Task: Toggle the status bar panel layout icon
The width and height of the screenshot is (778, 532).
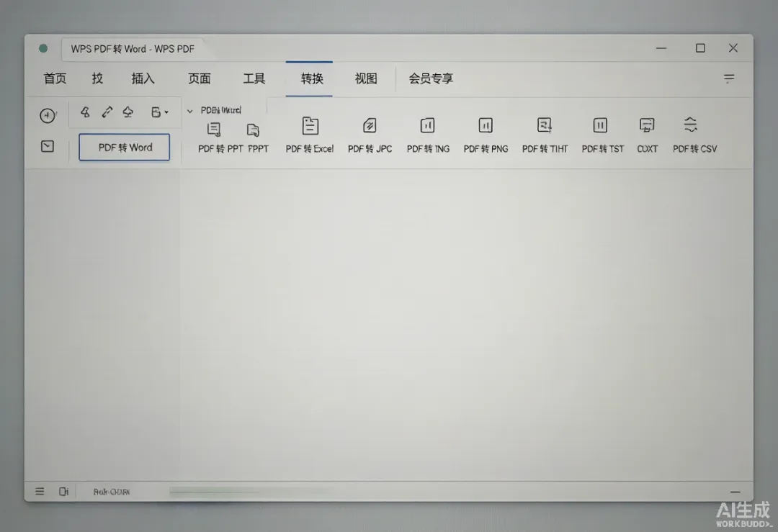Action: click(x=63, y=492)
